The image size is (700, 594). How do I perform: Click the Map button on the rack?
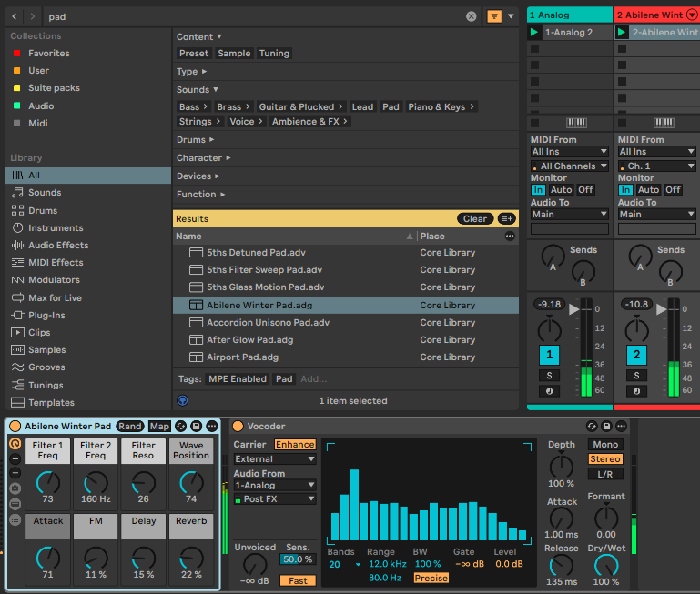[159, 427]
